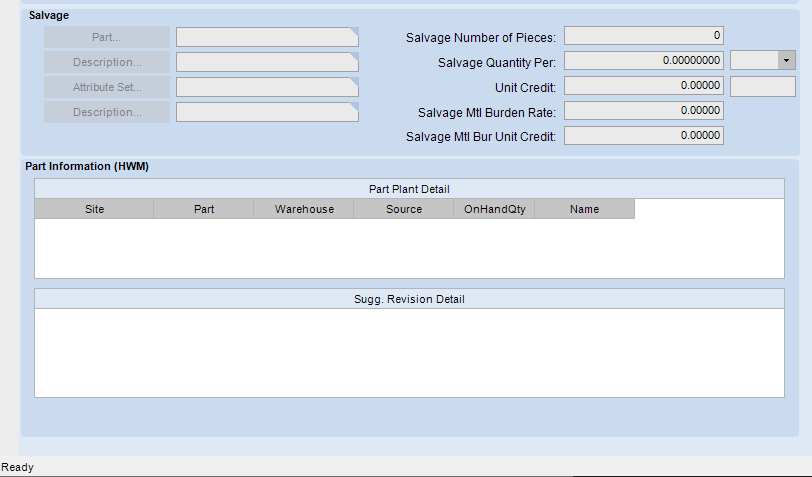Viewport: 812px width, 477px height.
Task: Click the Unit Credit label
Action: [x=525, y=88]
